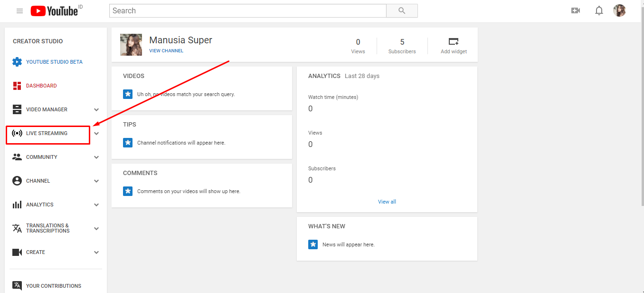Click the View Channel link
644x293 pixels.
click(x=166, y=51)
